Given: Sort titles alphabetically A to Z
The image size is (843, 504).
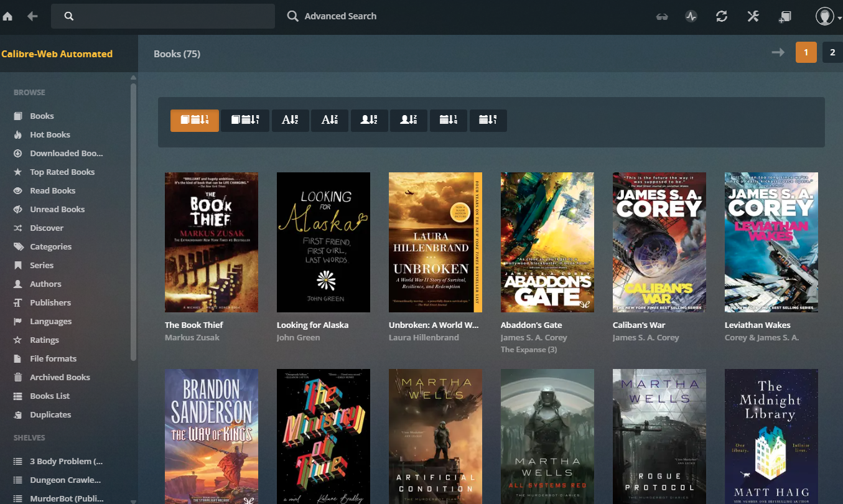Looking at the screenshot, I should 290,121.
